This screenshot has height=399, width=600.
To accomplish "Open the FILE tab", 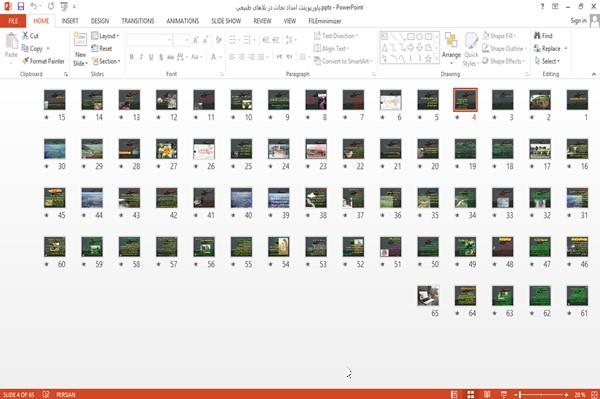I will pos(13,21).
